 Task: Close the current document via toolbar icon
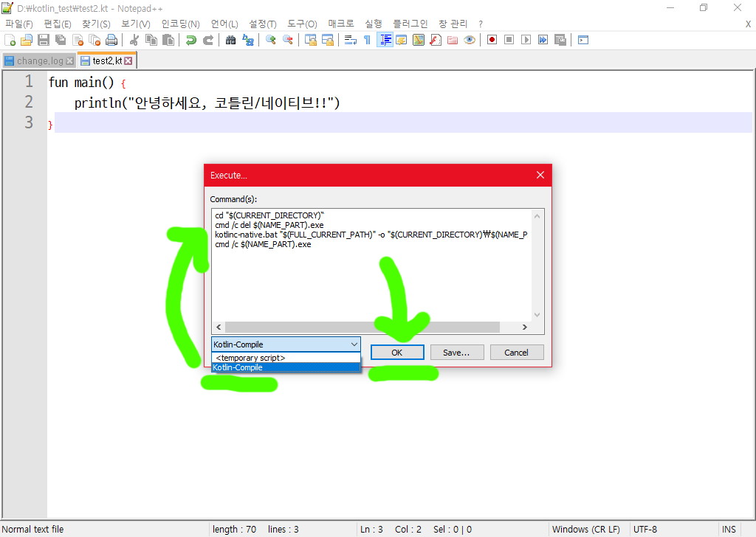(x=78, y=40)
